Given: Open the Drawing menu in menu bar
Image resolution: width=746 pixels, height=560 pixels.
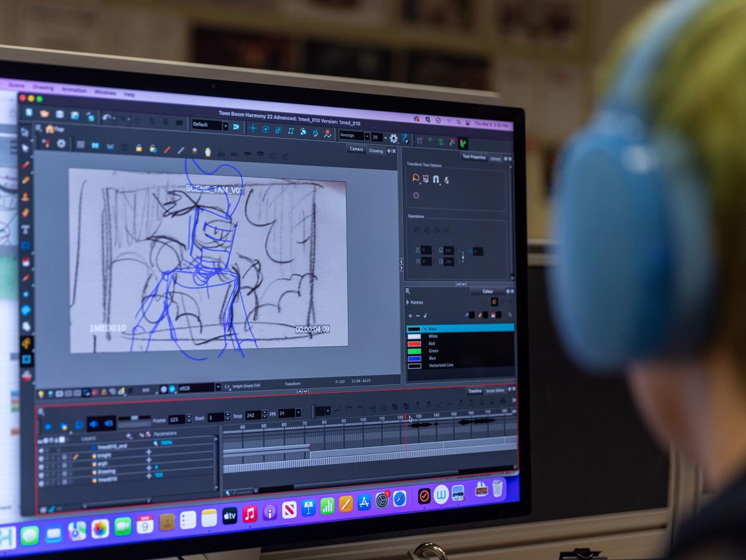Looking at the screenshot, I should coord(43,87).
